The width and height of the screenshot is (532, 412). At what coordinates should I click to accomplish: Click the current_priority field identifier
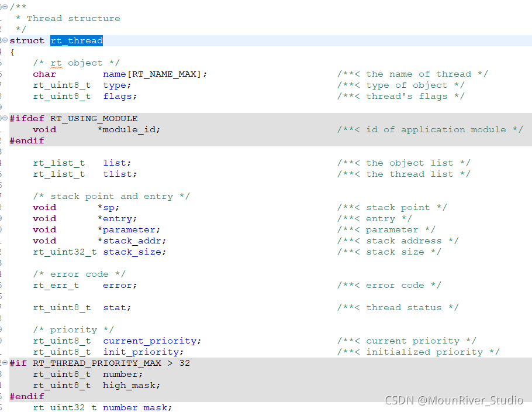(x=150, y=341)
